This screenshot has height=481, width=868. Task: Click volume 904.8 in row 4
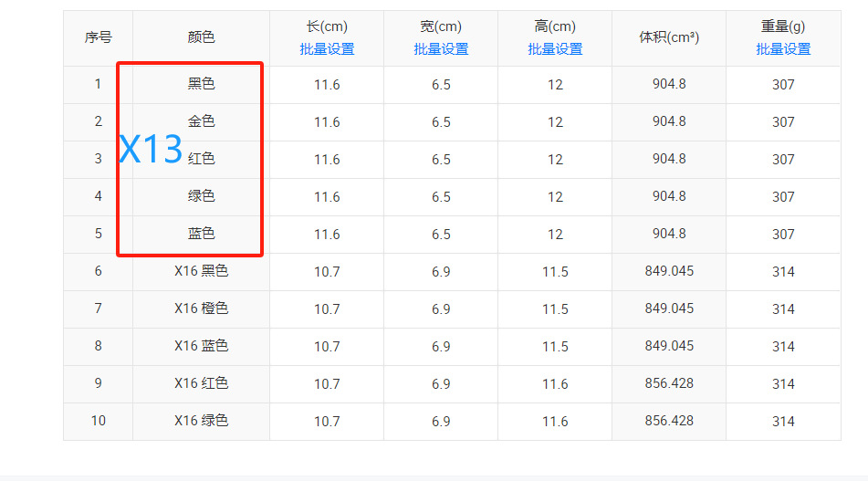[x=669, y=196]
